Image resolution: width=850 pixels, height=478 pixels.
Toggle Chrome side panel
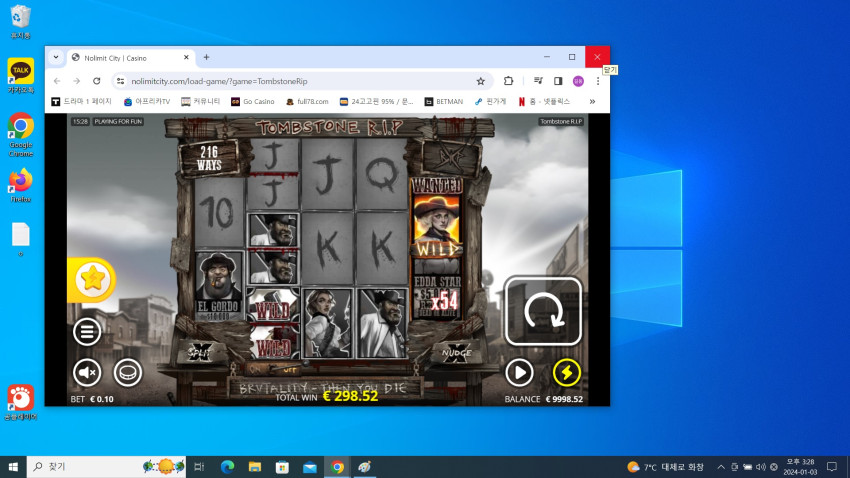click(x=558, y=81)
